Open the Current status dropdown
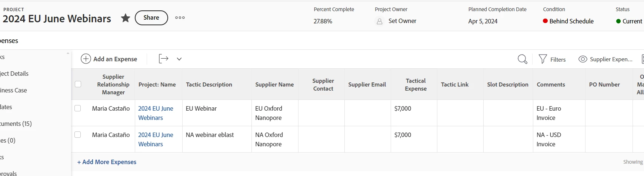The image size is (644, 176). [632, 21]
